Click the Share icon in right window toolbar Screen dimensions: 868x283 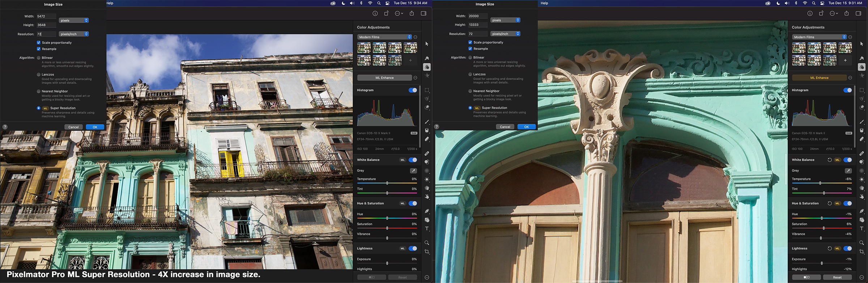tap(847, 13)
